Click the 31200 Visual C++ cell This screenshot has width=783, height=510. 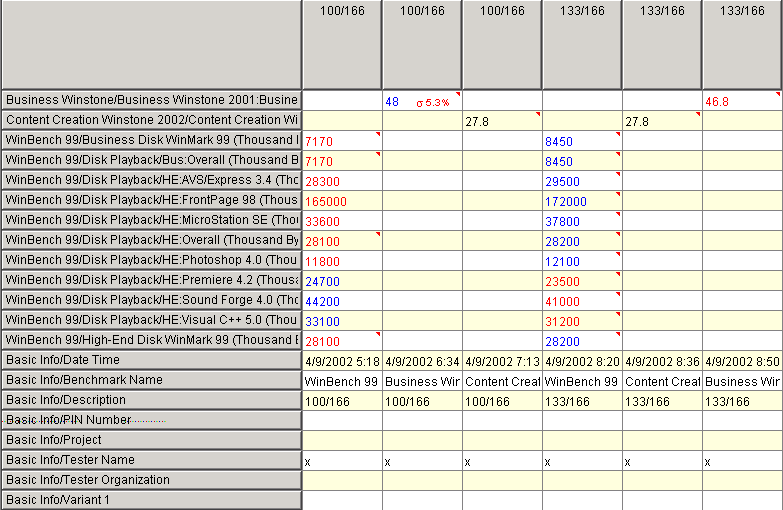tap(582, 321)
